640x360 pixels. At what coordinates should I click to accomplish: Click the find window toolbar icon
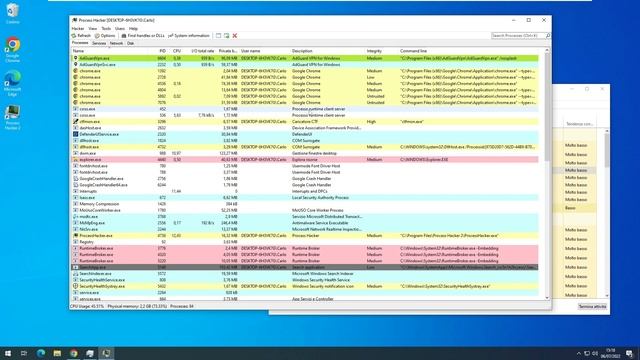tap(218, 36)
